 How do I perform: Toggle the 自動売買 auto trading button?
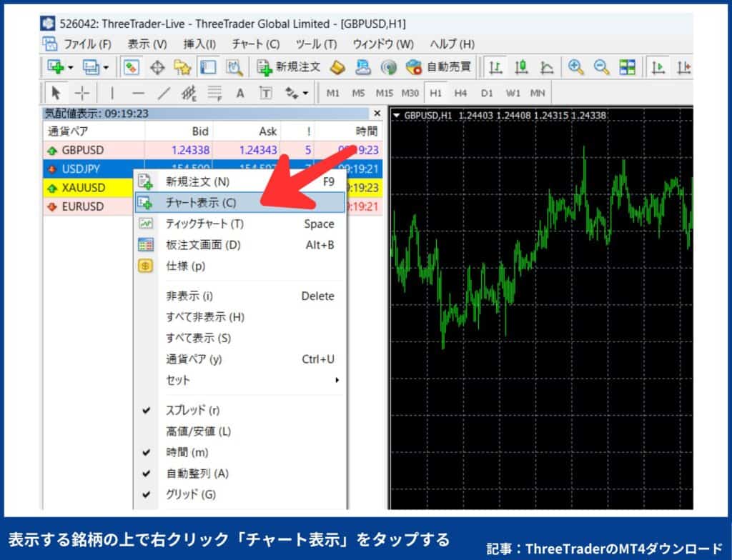[438, 68]
